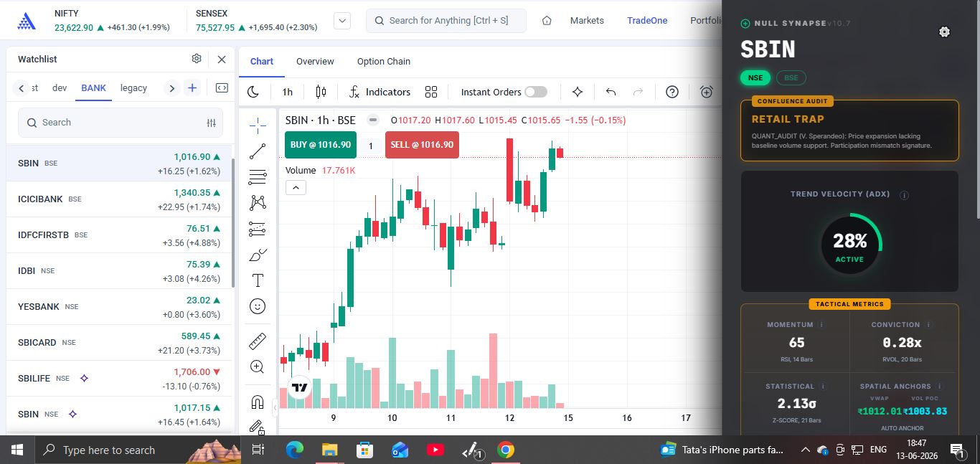
Task: Select the brush drawing tool
Action: (x=258, y=255)
